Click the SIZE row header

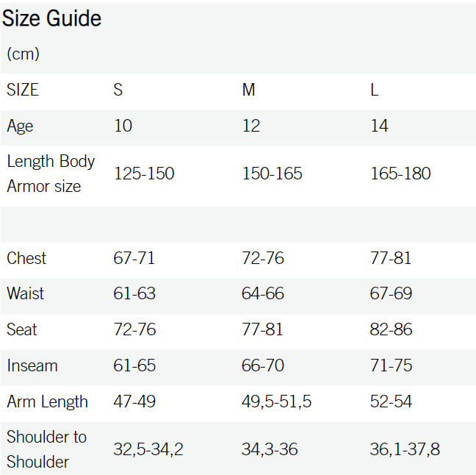tap(23, 90)
